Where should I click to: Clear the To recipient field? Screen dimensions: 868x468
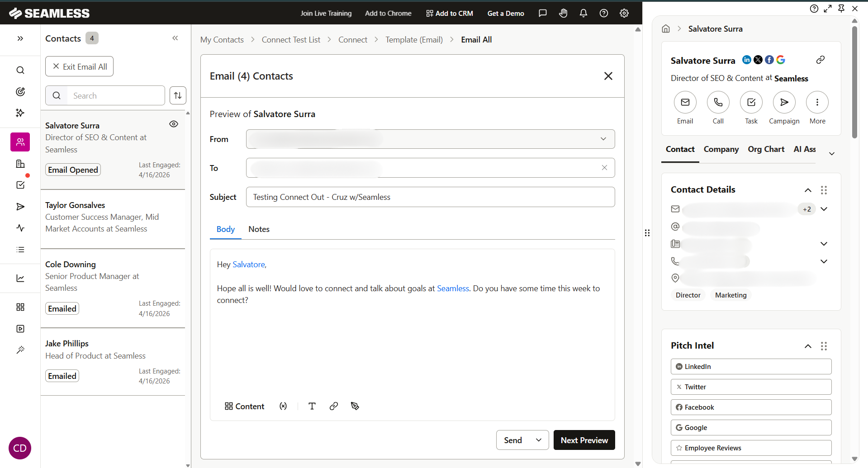coord(604,168)
